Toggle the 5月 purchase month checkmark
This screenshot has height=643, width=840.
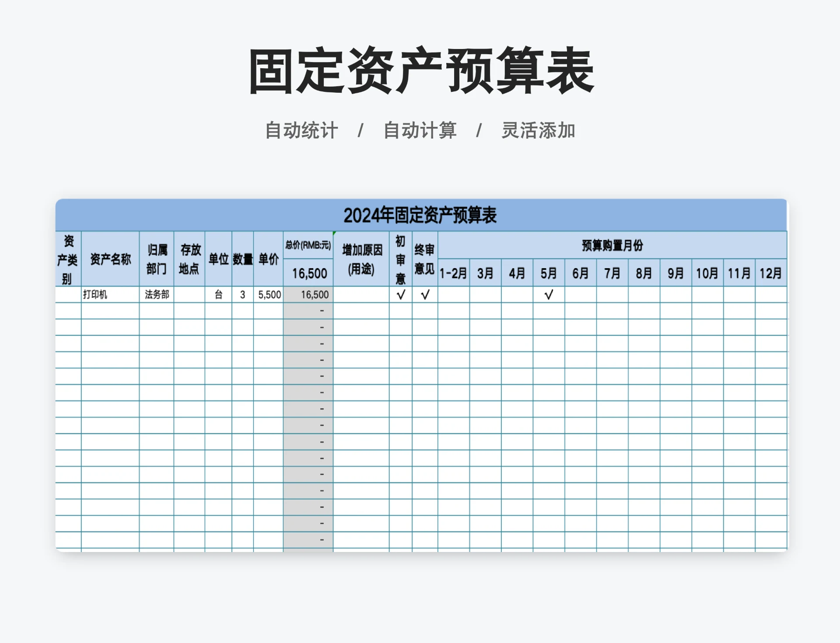coord(547,294)
